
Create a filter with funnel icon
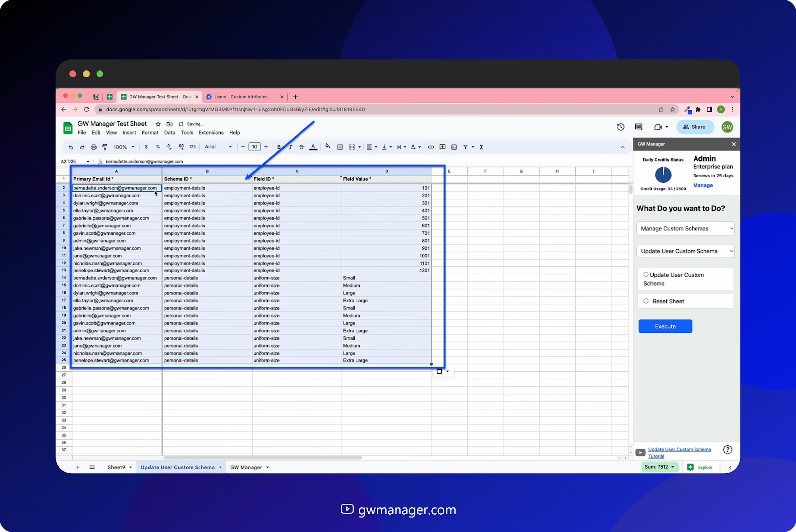point(465,147)
